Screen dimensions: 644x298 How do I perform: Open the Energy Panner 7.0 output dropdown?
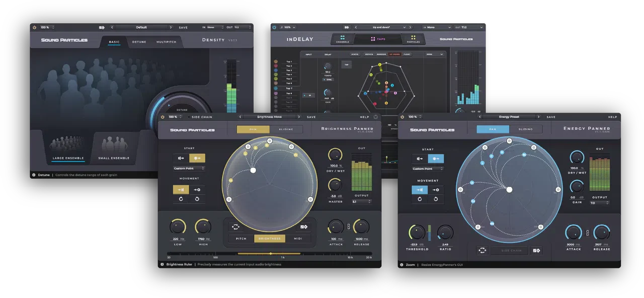tap(600, 203)
